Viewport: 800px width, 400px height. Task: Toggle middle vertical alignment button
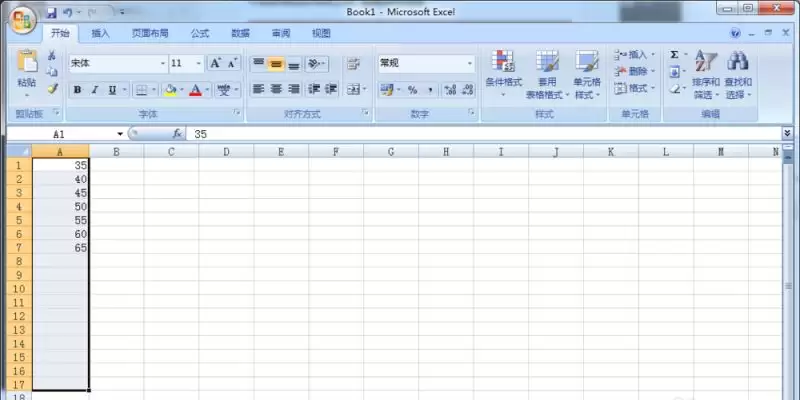275,63
